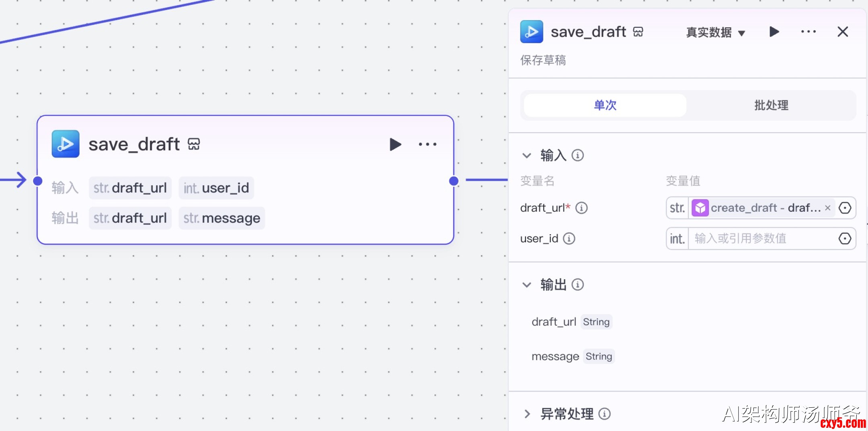Click the info icon next to draft_url
The height and width of the screenshot is (431, 868).
(581, 208)
